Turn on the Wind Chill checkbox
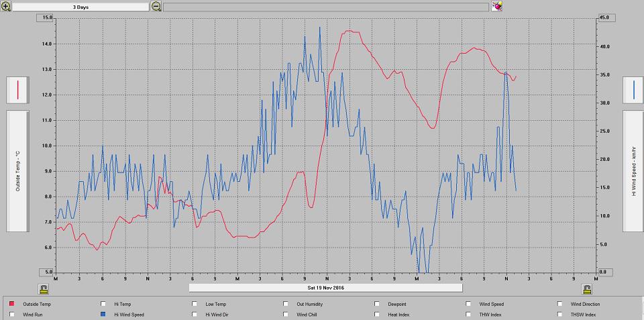The height and width of the screenshot is (320, 644). pyautogui.click(x=286, y=314)
